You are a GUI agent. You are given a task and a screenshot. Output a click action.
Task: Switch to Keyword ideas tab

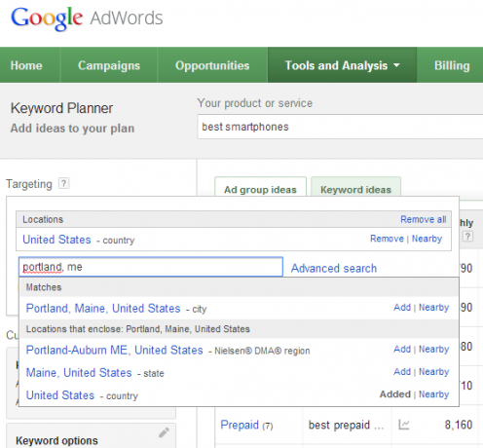(x=355, y=189)
